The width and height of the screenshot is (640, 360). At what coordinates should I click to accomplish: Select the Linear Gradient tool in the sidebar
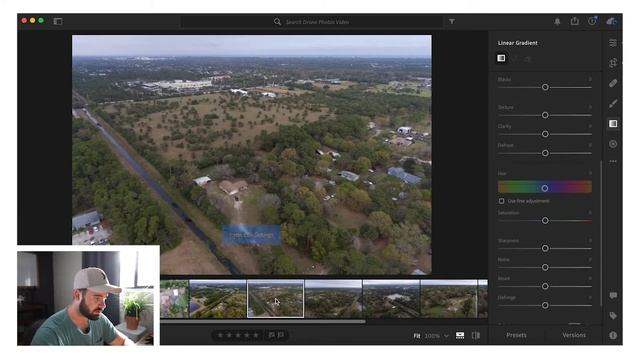(x=613, y=124)
